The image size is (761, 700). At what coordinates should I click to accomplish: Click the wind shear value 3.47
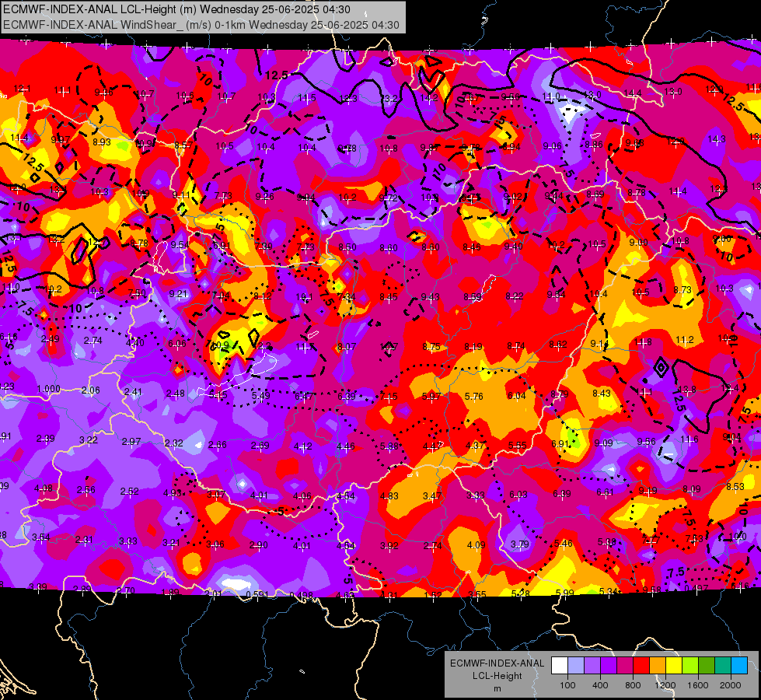pos(432,496)
